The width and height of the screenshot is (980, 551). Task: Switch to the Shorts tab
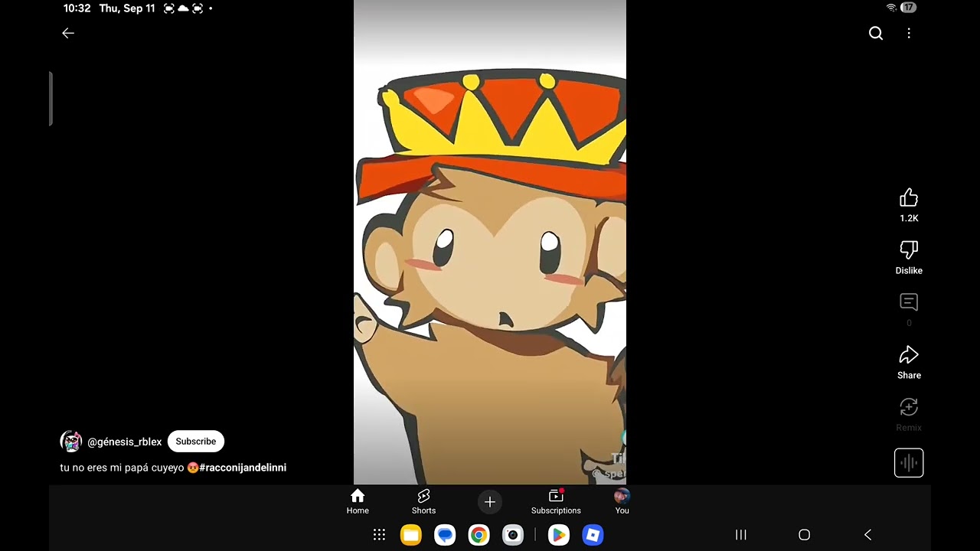click(x=423, y=502)
